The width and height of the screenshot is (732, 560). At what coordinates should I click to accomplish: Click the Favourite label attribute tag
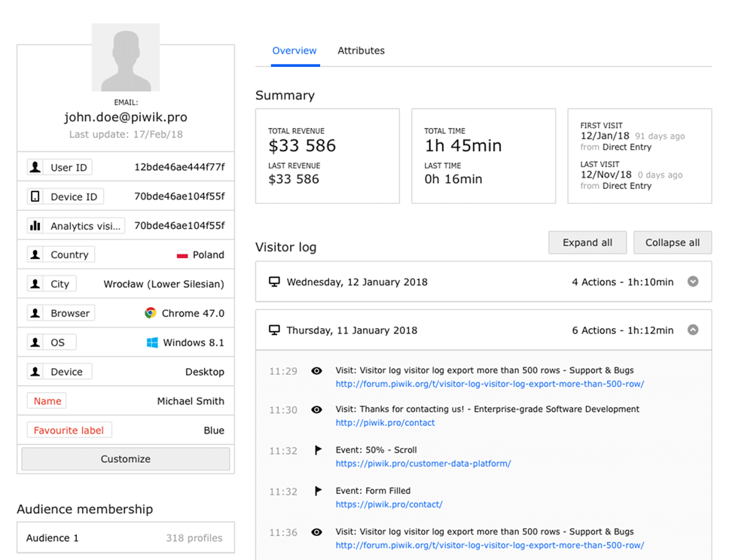[69, 431]
